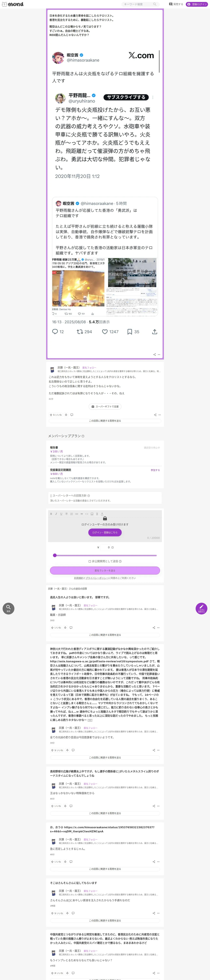Insert hyperlink using editor link icon
This screenshot has width=210, height=980.
(77, 514)
